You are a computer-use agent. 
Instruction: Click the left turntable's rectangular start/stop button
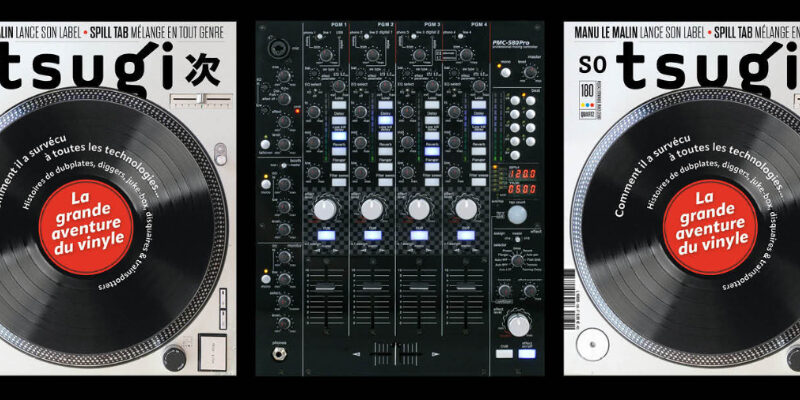click(x=212, y=352)
